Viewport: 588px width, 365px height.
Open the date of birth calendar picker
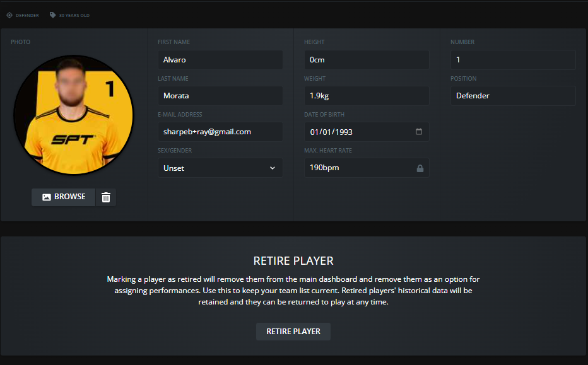pos(419,132)
